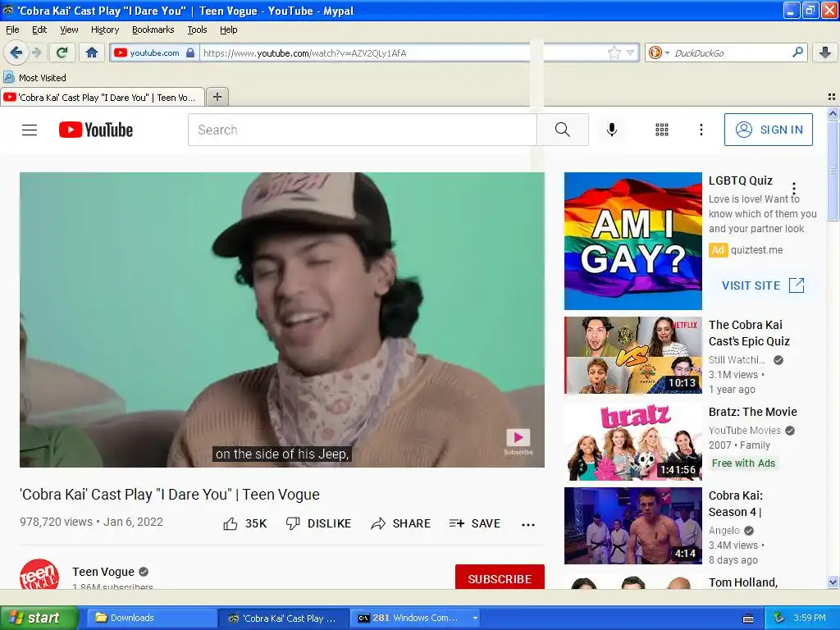Click the Free with Ads badge
Screen dimensions: 840x630
[x=743, y=463]
